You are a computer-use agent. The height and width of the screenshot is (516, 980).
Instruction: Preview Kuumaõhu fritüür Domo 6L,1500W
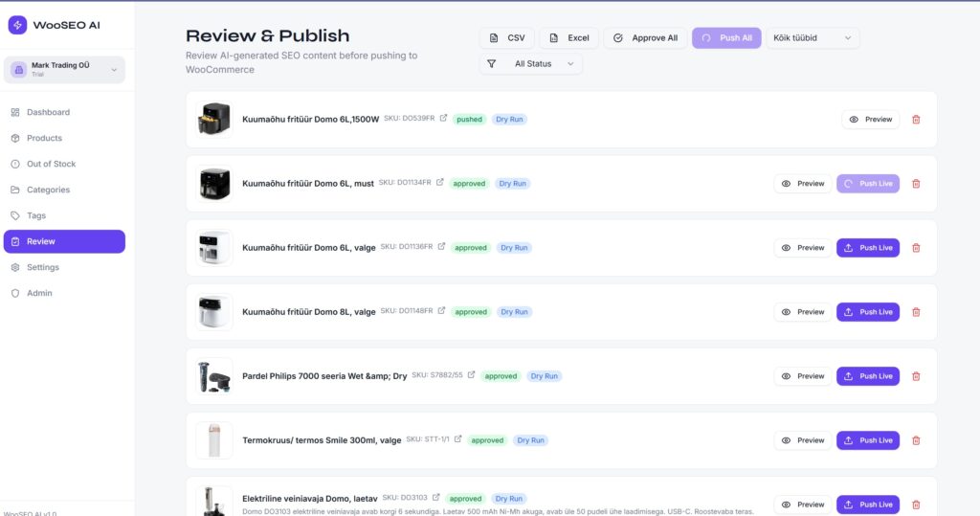pyautogui.click(x=870, y=120)
